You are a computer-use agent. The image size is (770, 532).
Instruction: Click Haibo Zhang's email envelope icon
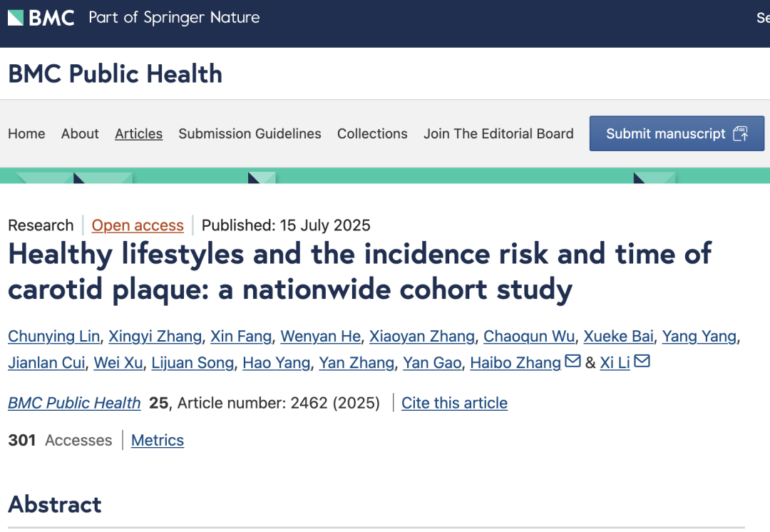click(573, 362)
